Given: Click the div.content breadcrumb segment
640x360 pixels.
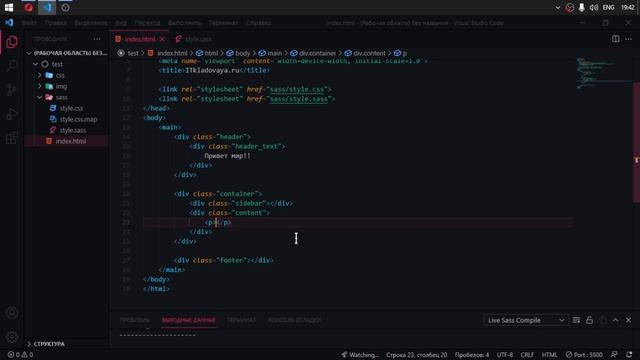Looking at the screenshot, I should click(x=365, y=53).
